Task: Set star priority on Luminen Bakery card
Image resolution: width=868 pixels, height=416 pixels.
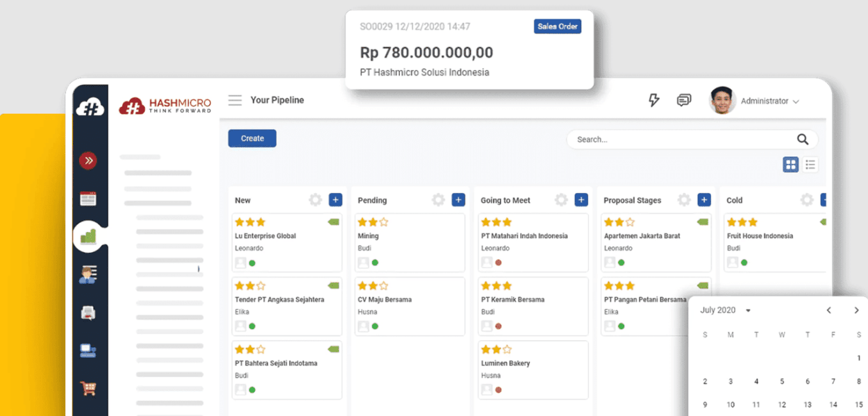Action: 496,350
